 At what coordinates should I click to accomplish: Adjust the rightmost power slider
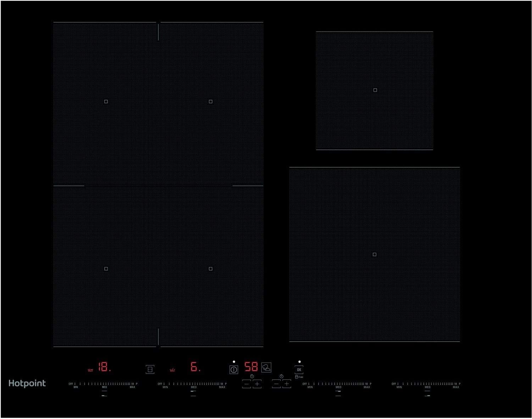[x=426, y=384]
